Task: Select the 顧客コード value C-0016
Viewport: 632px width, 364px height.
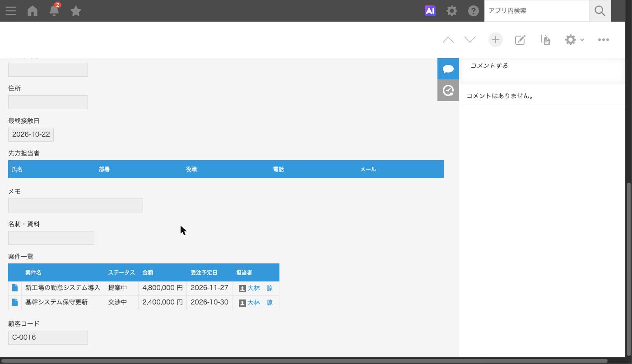Action: 48,337
